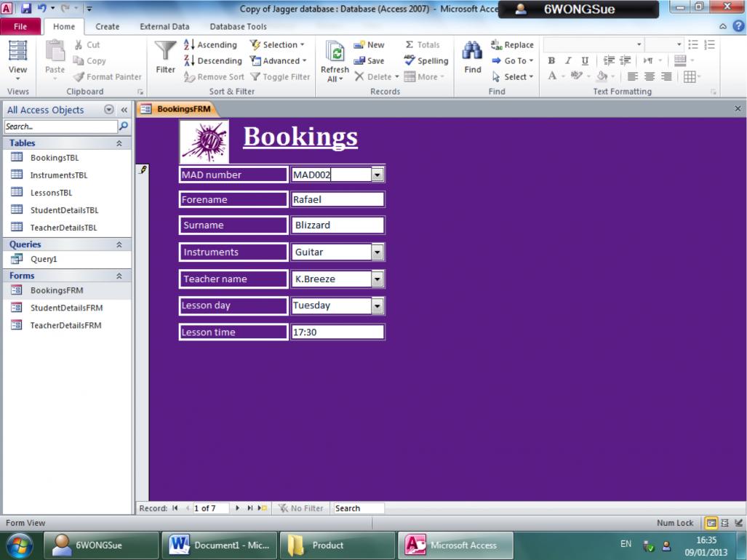747x560 pixels.
Task: Click the Lesson time input field
Action: (337, 332)
